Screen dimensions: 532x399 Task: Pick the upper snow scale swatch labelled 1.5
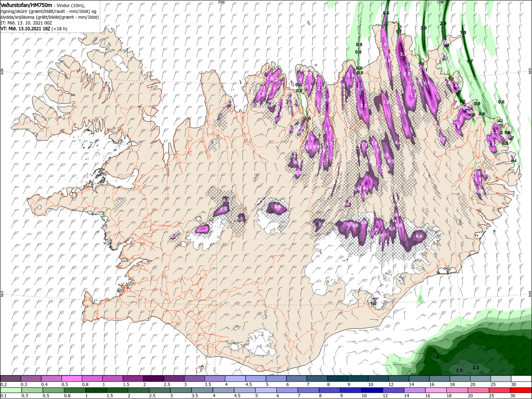click(x=133, y=379)
